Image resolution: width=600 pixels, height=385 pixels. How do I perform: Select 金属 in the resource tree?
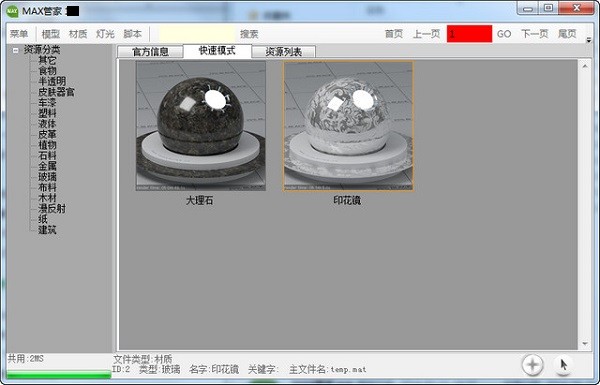(47, 166)
